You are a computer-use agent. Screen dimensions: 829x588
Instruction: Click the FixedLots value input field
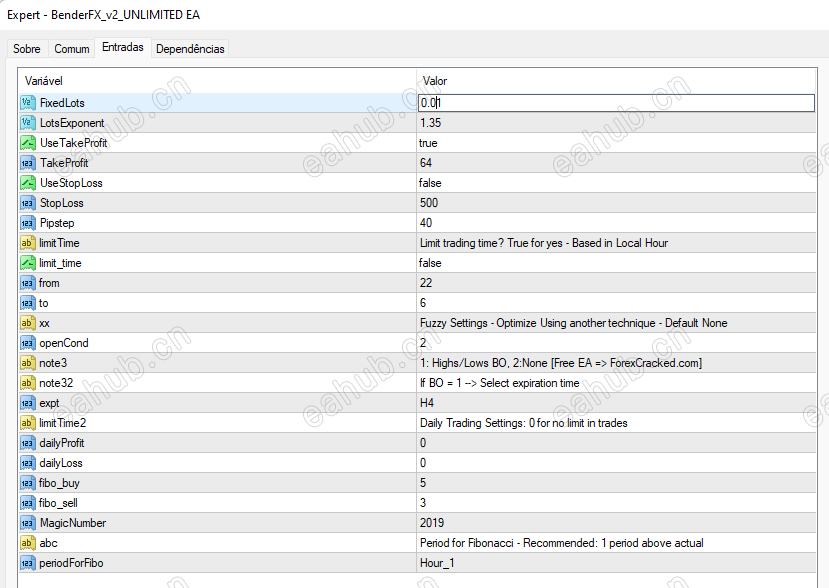point(616,103)
